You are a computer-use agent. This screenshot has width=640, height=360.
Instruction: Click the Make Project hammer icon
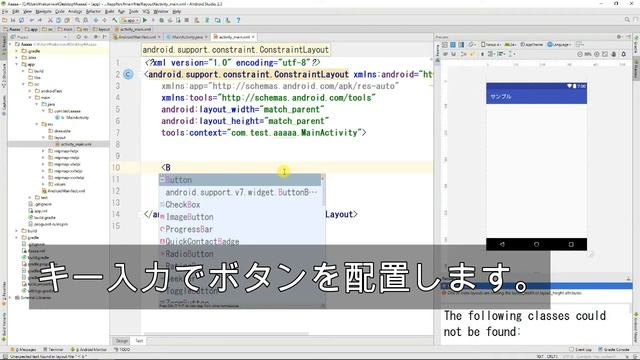(x=115, y=20)
